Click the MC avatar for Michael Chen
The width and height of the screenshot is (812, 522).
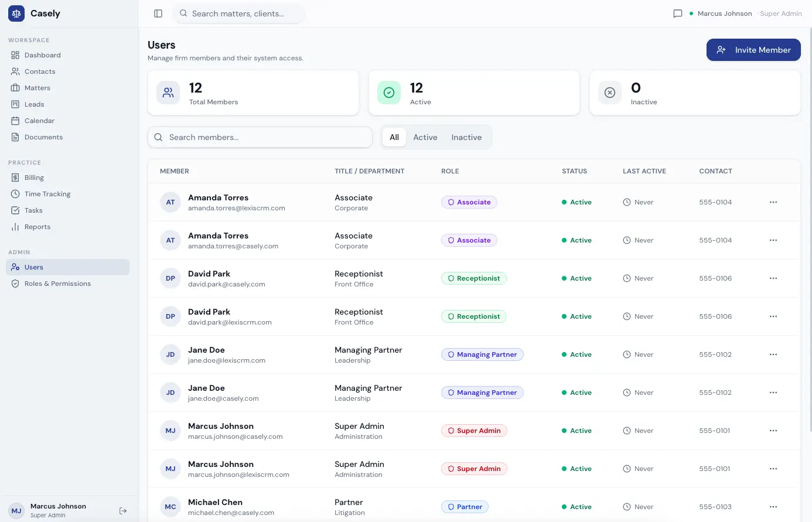coord(170,507)
